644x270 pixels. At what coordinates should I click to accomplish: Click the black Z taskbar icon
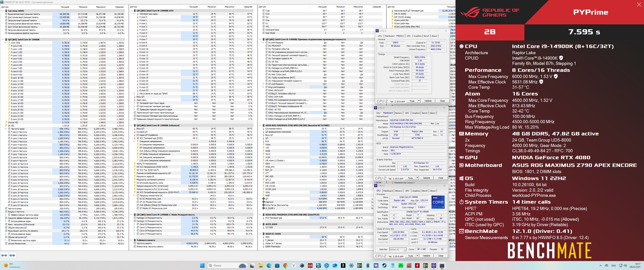pos(343,265)
